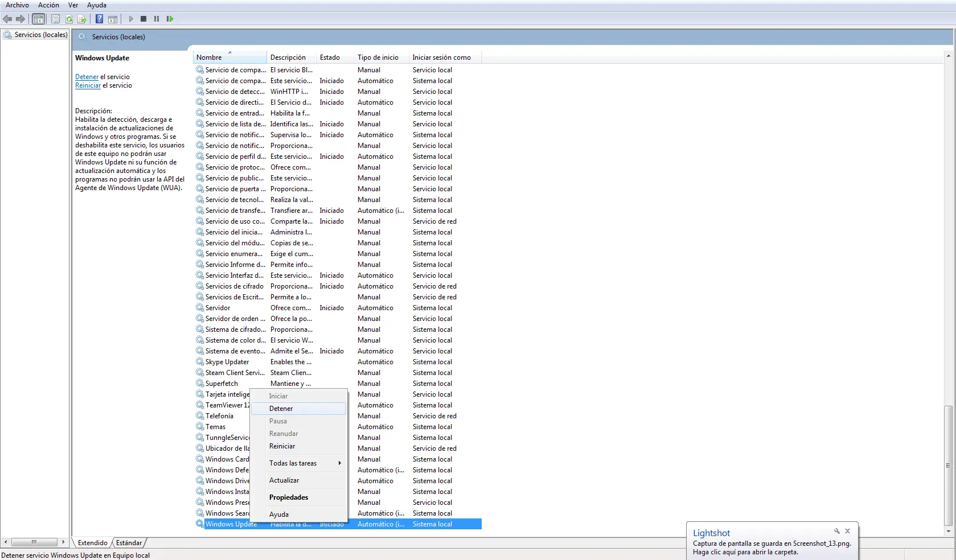
Task: Click the vertical scrollbar down arrow
Action: click(x=948, y=531)
